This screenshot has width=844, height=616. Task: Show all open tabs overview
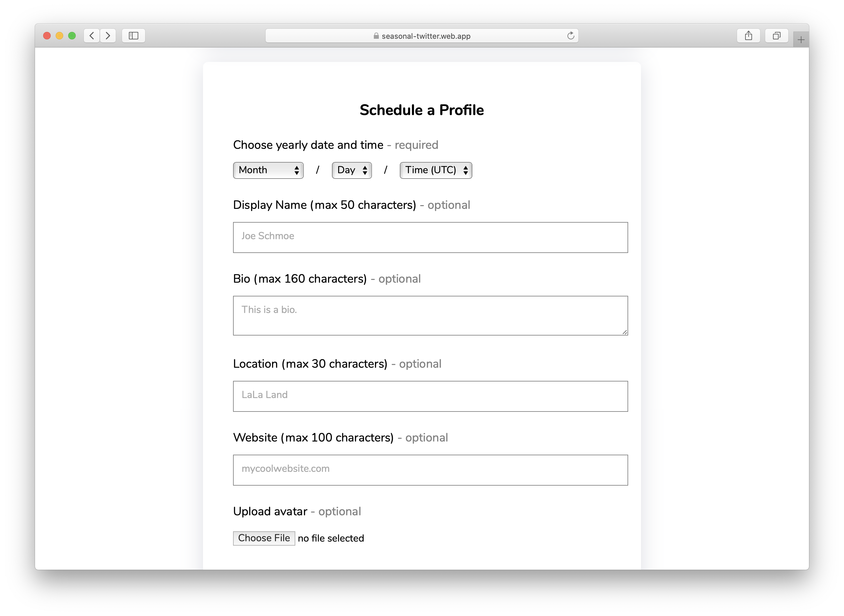pos(777,36)
